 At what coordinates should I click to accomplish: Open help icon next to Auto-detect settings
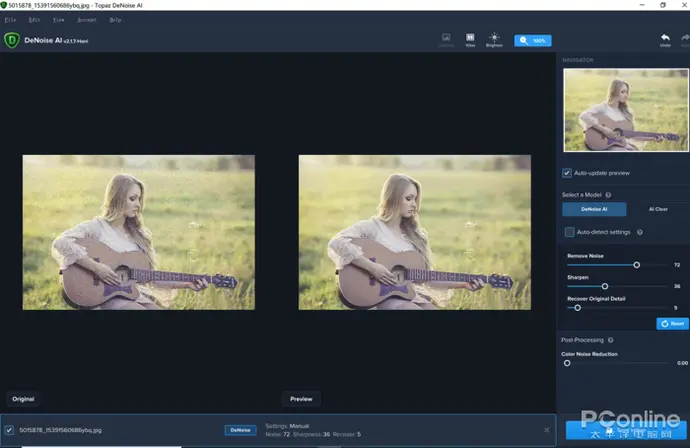tap(640, 232)
